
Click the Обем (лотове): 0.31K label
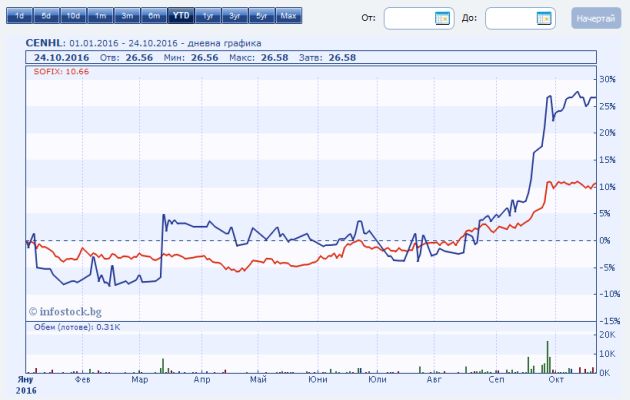click(x=77, y=327)
